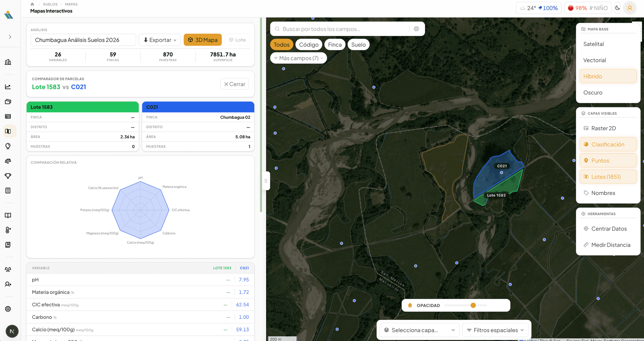Open the Filtros espaciales dropdown
The height and width of the screenshot is (341, 644).
pyautogui.click(x=495, y=330)
